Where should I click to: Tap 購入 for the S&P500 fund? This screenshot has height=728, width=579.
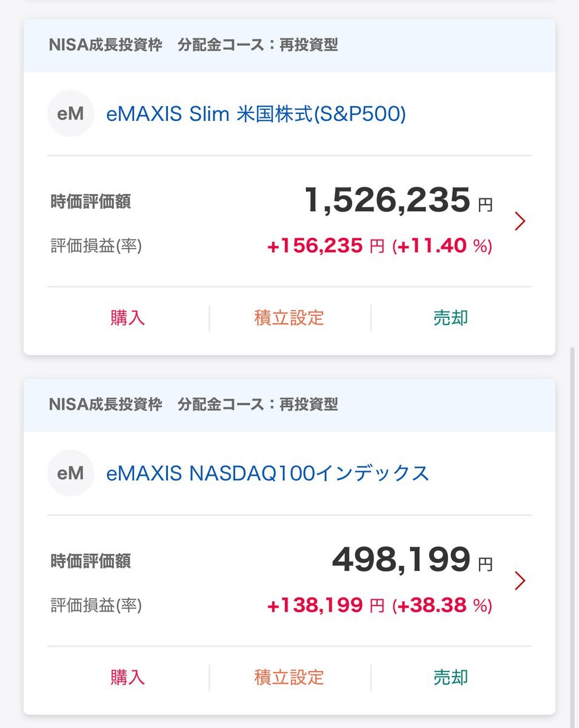128,318
